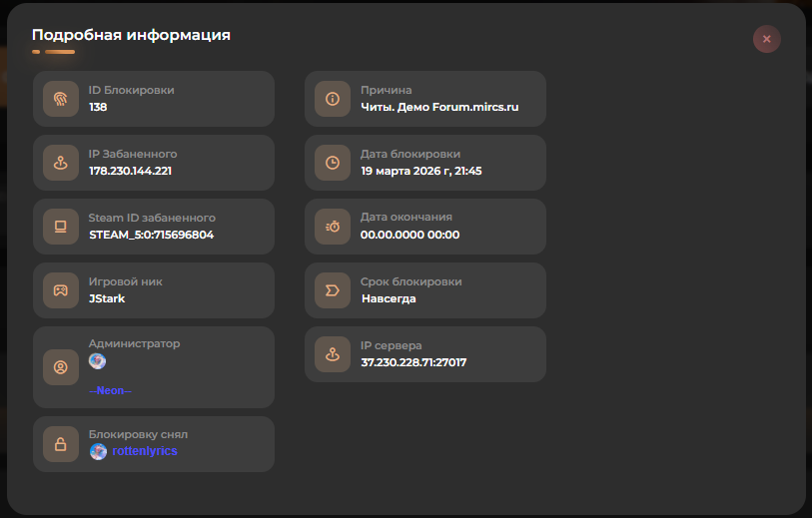Click the tag icon beside Срок блокировки

point(333,290)
